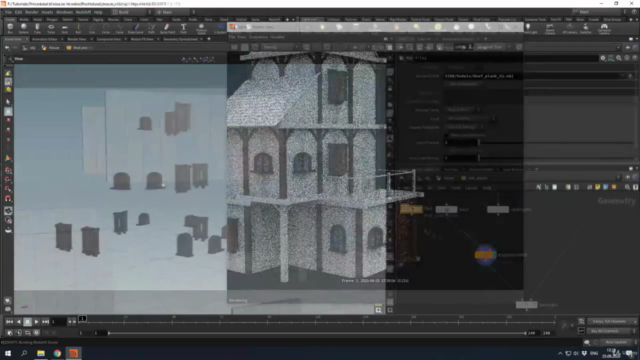The height and width of the screenshot is (360, 640).
Task: Select the Tube shelf tool
Action: click(37, 28)
